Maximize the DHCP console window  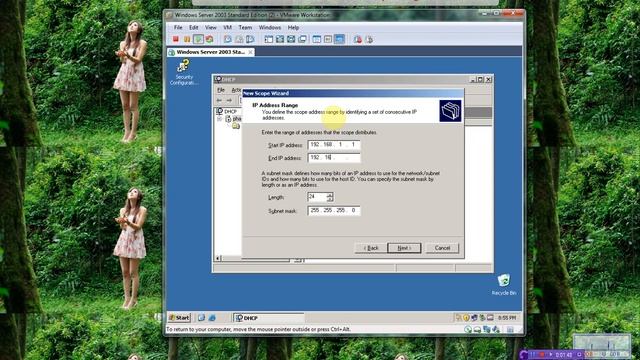[480, 79]
